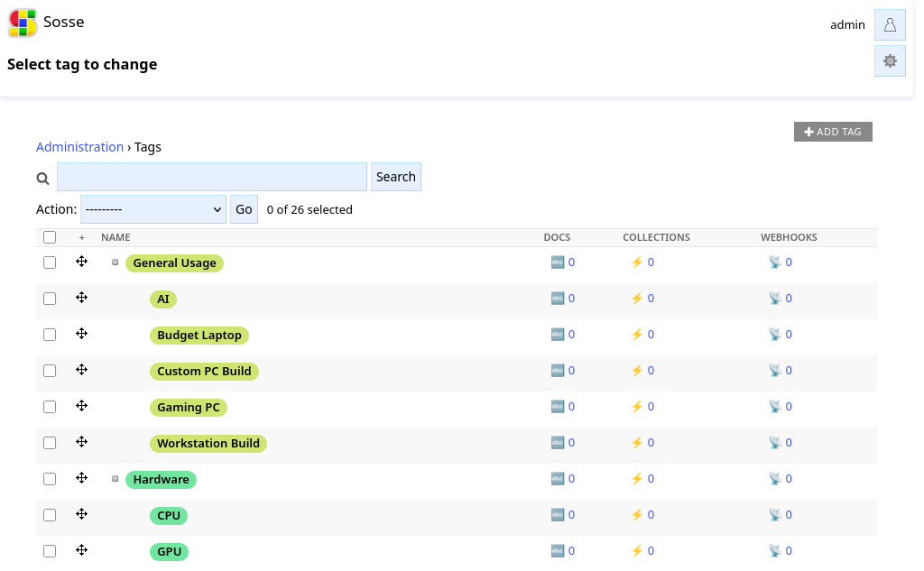Click the collections lightning icon for Gaming PC

click(x=637, y=407)
